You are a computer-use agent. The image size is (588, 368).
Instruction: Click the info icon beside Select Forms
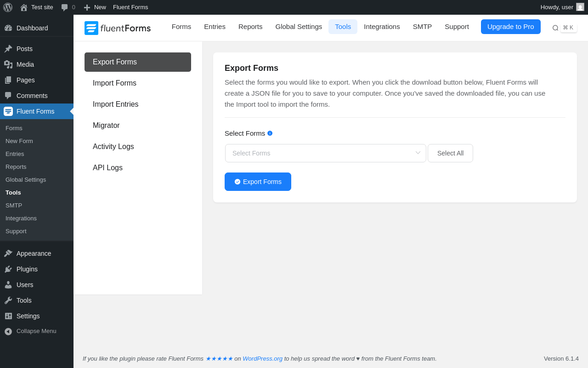pyautogui.click(x=270, y=133)
